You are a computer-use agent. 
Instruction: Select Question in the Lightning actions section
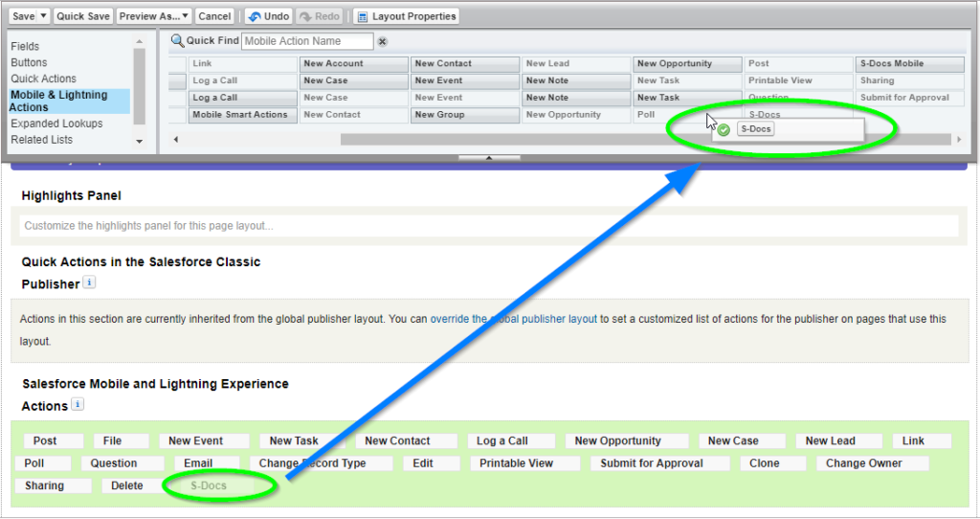pos(122,463)
